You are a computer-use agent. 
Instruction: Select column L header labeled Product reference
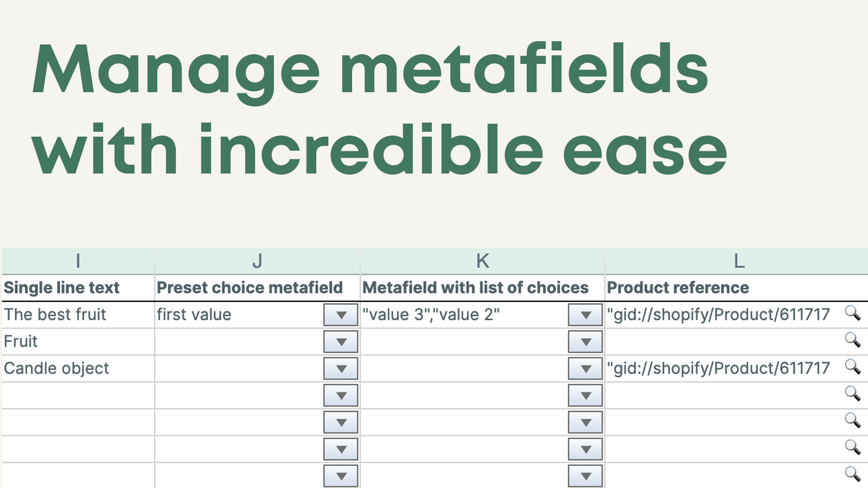(x=738, y=261)
